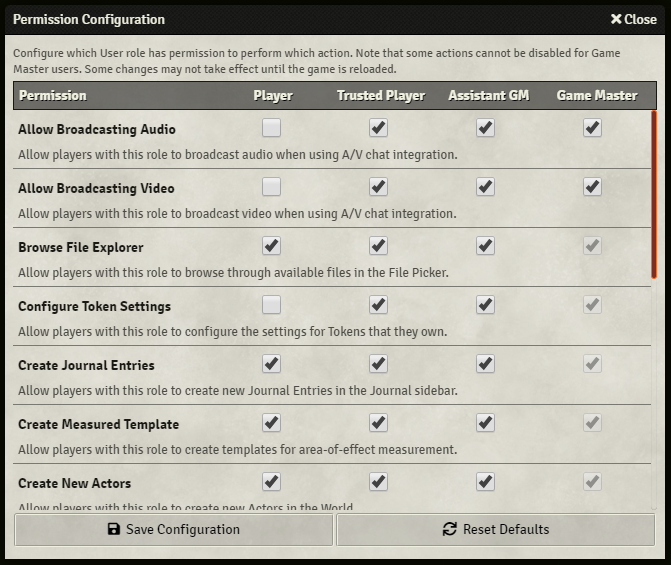671x565 pixels.
Task: Uncheck Assistant GM for Create Measured Template
Action: 485,423
